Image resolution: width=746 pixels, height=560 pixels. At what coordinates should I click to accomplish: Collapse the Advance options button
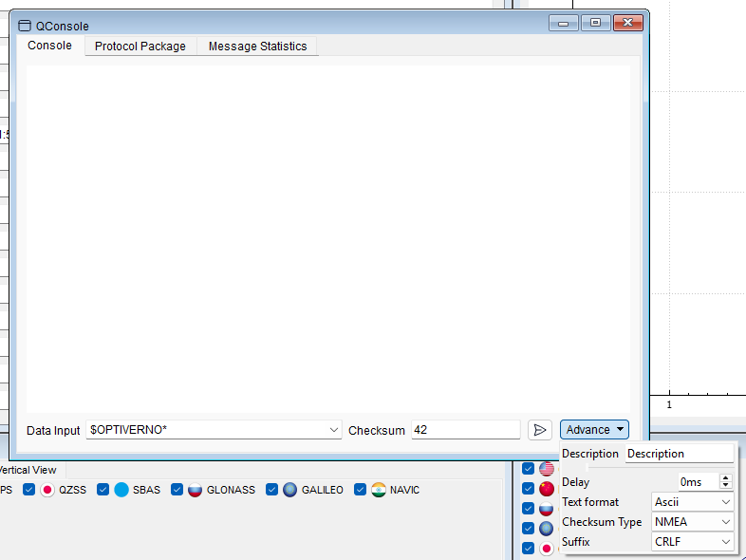pos(594,430)
